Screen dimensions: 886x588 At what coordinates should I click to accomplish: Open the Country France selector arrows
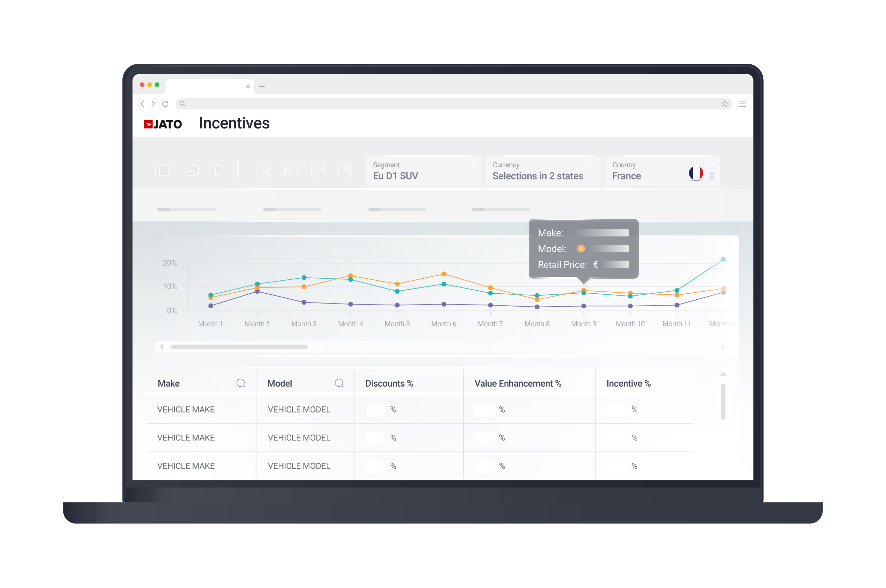pyautogui.click(x=712, y=176)
